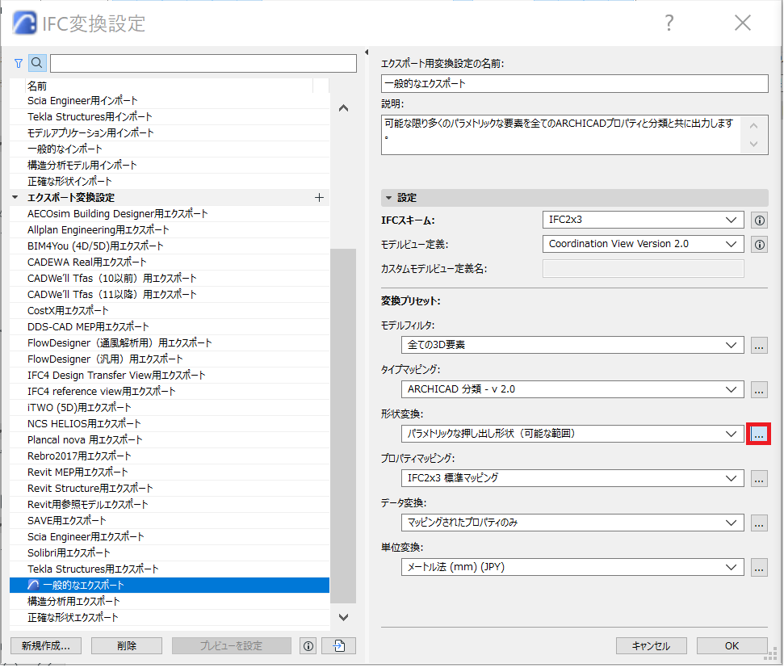The width and height of the screenshot is (784, 672).
Task: Click the translator name input field
Action: 575,83
